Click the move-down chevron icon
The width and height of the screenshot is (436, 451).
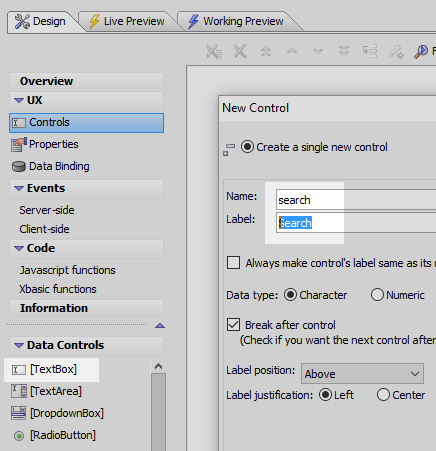tap(318, 51)
